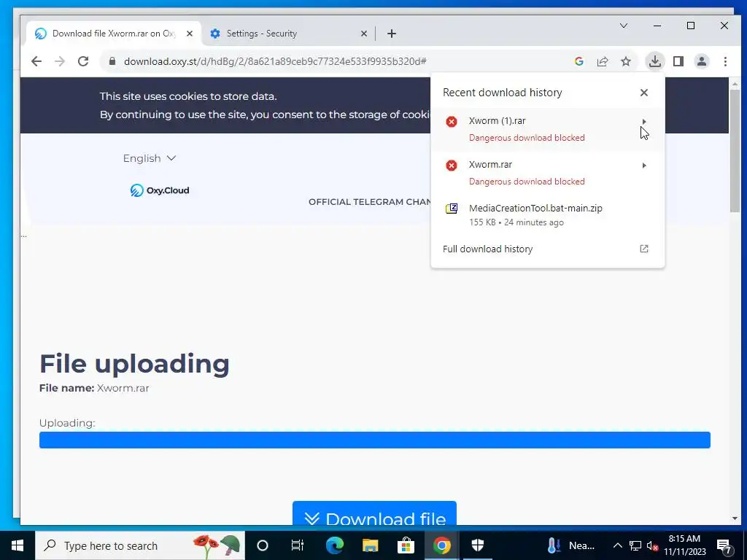Bookmark this page with star icon

click(x=626, y=61)
